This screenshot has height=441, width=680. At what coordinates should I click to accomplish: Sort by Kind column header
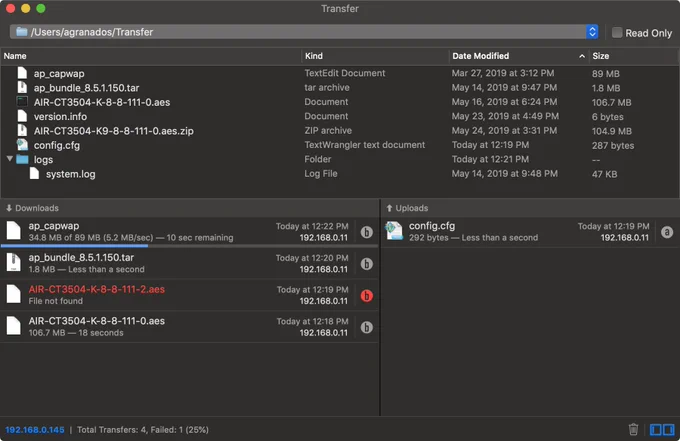click(x=314, y=56)
